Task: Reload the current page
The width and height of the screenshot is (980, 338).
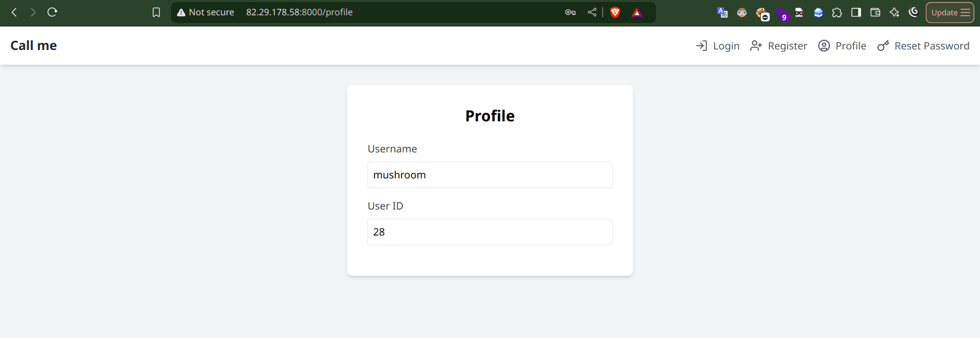Action: point(52,12)
